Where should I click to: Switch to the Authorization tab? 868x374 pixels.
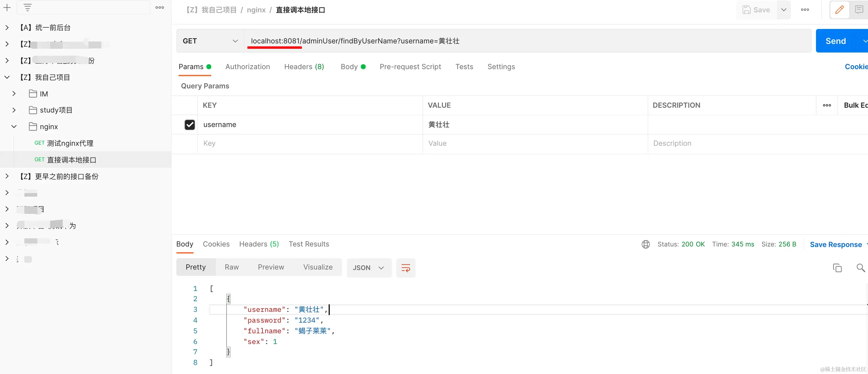point(247,67)
